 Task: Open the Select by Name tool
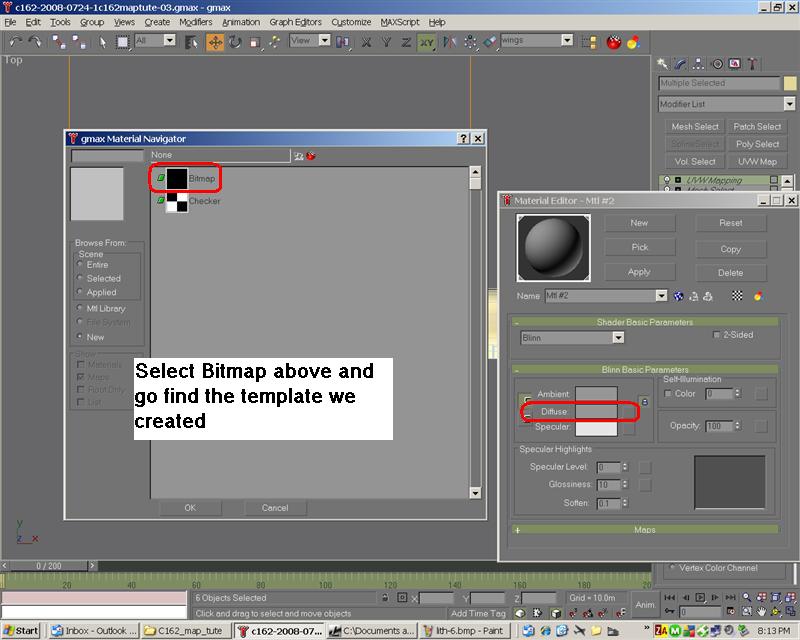191,42
